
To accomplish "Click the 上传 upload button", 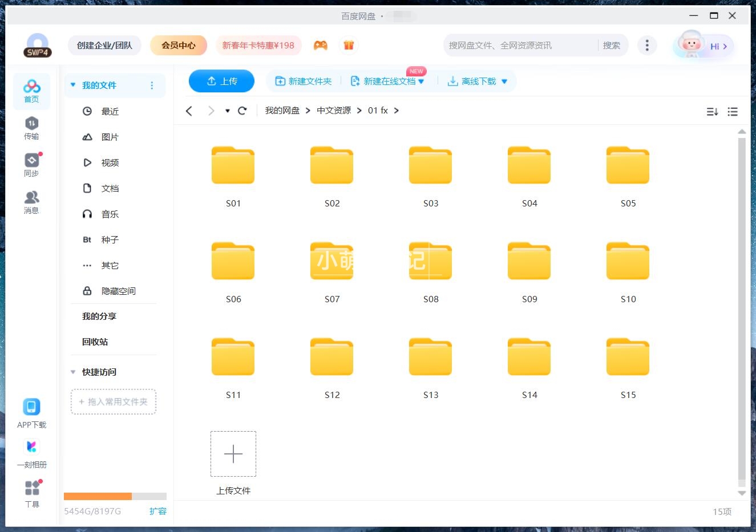I will click(x=221, y=81).
